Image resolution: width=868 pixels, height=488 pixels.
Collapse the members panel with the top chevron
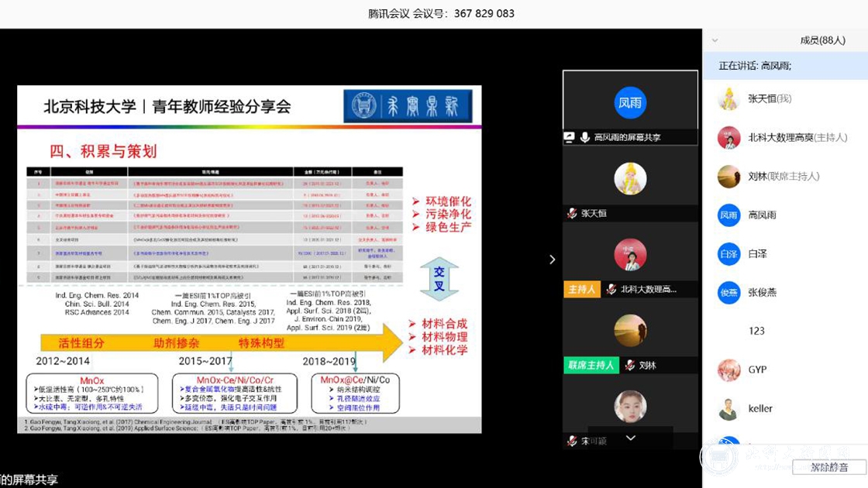(x=715, y=40)
